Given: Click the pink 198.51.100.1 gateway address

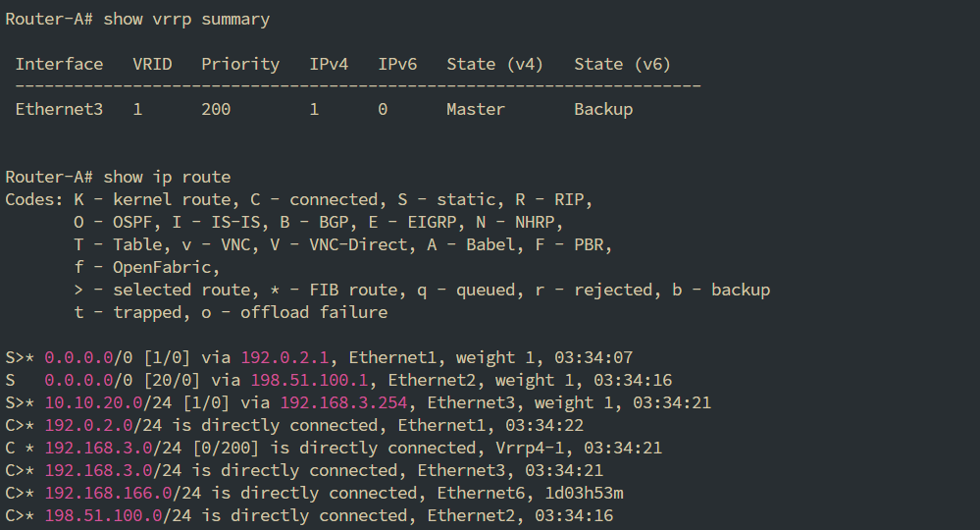Looking at the screenshot, I should pos(309,380).
